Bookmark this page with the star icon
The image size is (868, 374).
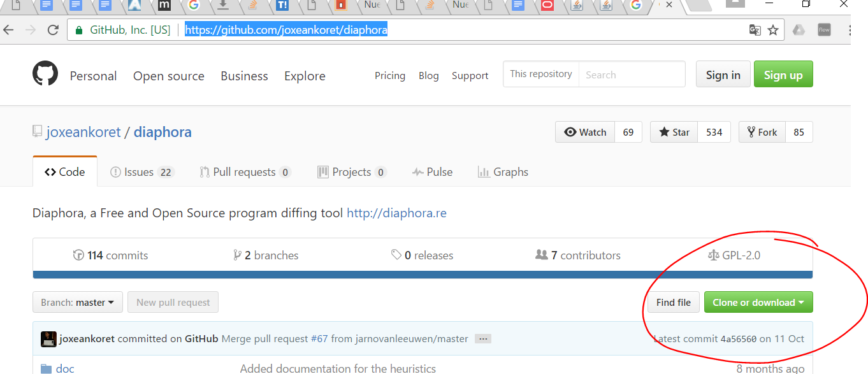[773, 30]
